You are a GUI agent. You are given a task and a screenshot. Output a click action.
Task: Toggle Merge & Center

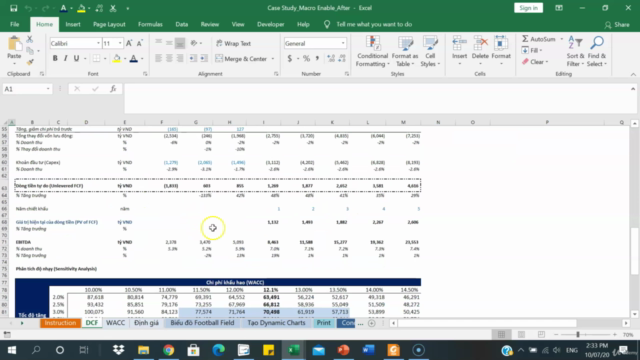[x=241, y=59]
